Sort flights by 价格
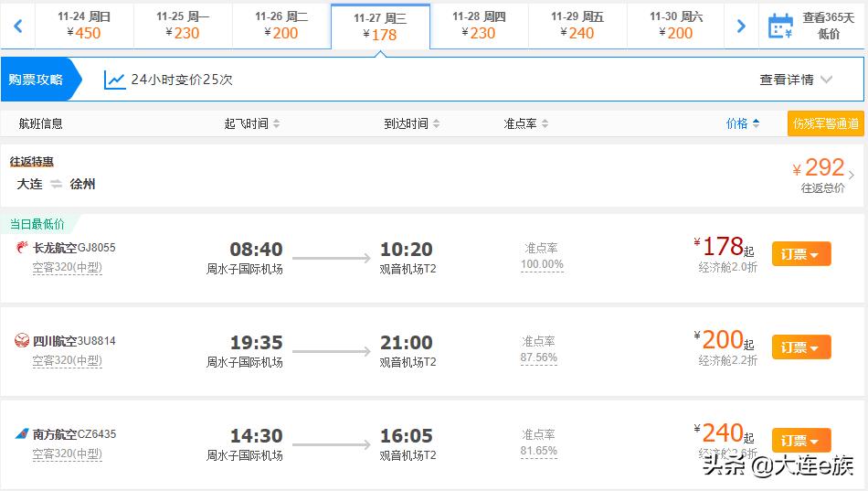Image resolution: width=868 pixels, height=491 pixels. click(x=742, y=123)
